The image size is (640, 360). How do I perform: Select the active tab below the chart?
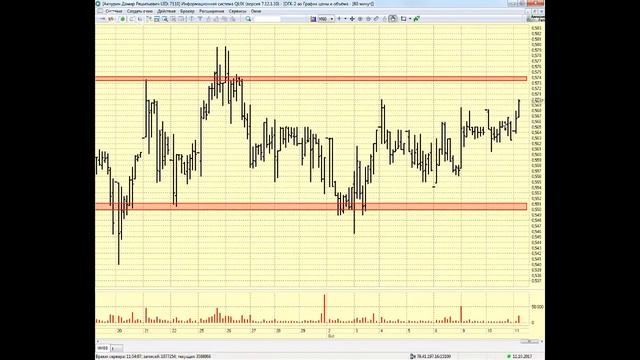pyautogui.click(x=102, y=348)
